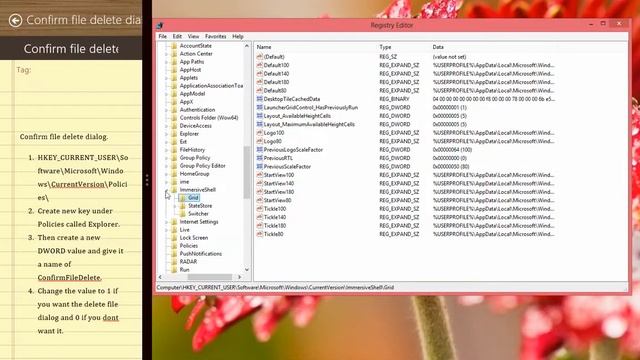This screenshot has height=360, width=640.
Task: Expand the HomeGroup tree node
Action: pos(167,174)
